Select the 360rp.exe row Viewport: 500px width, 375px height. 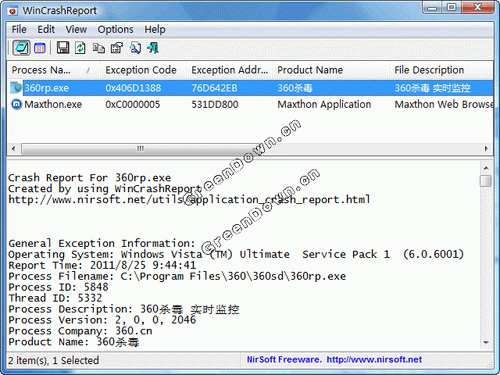tap(250, 88)
